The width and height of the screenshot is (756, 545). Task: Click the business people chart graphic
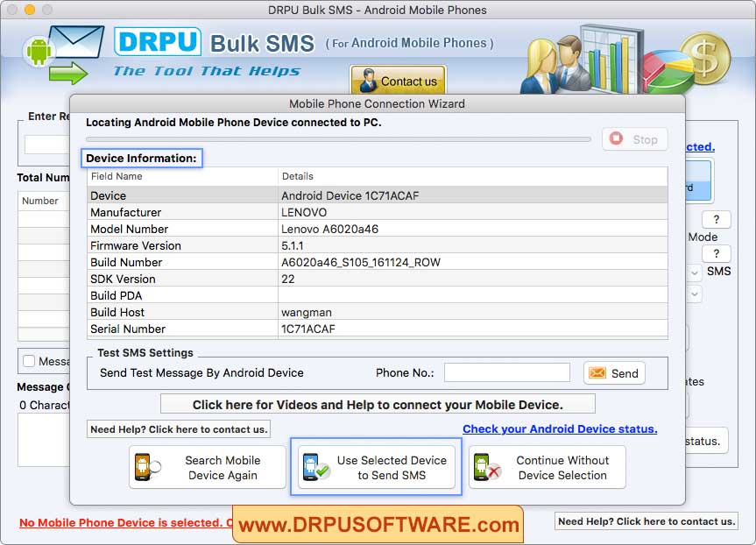pyautogui.click(x=581, y=60)
